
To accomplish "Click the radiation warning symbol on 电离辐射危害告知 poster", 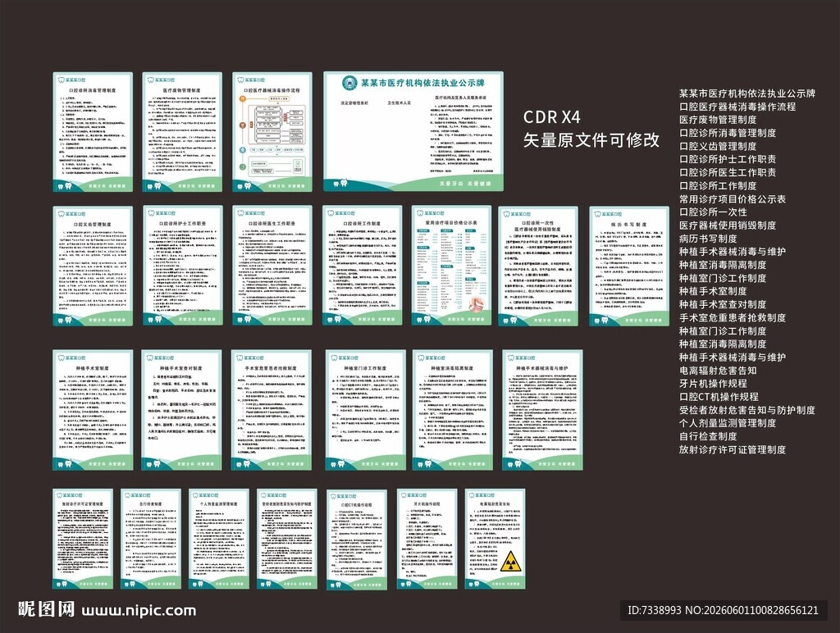I will [x=510, y=562].
